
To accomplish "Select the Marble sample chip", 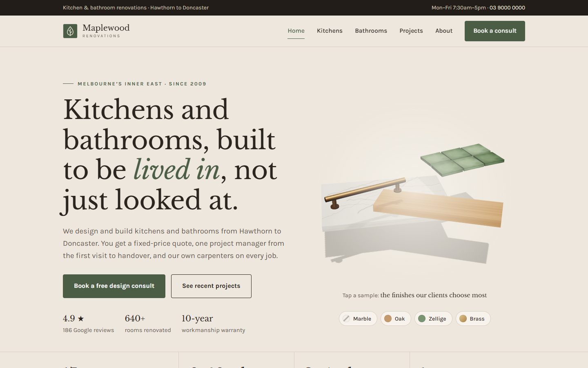I will click(358, 319).
